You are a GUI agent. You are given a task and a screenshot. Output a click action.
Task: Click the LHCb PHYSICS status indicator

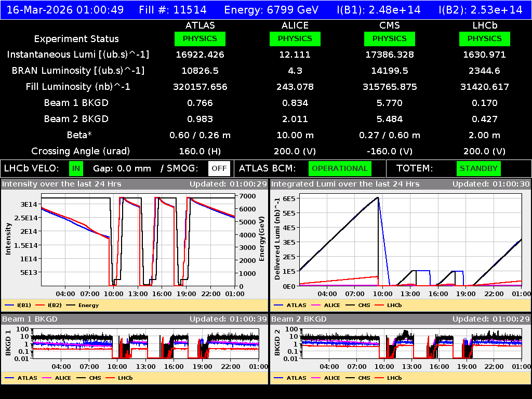coord(484,38)
